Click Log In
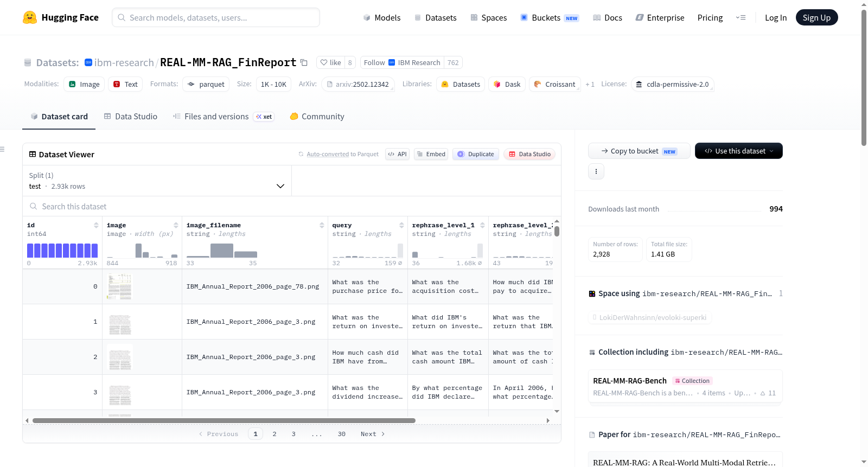The image size is (868, 467). click(775, 17)
